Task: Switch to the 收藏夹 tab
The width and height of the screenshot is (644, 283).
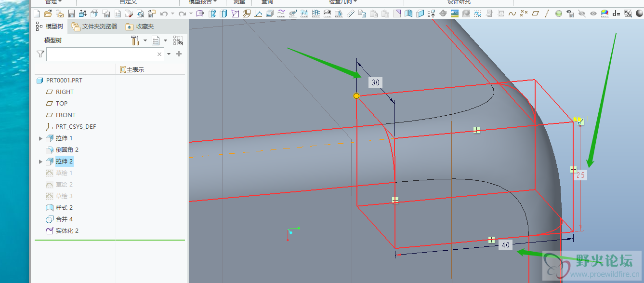Action: coord(140,27)
